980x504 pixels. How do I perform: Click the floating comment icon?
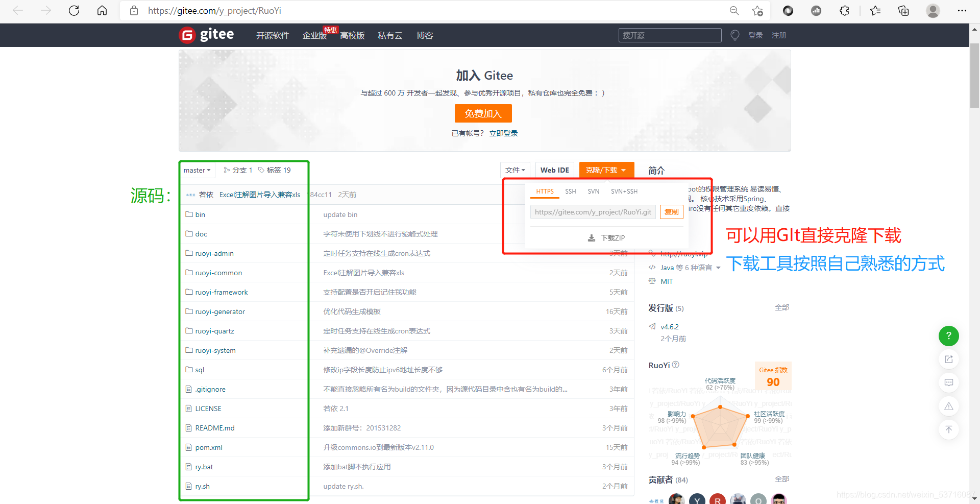948,382
